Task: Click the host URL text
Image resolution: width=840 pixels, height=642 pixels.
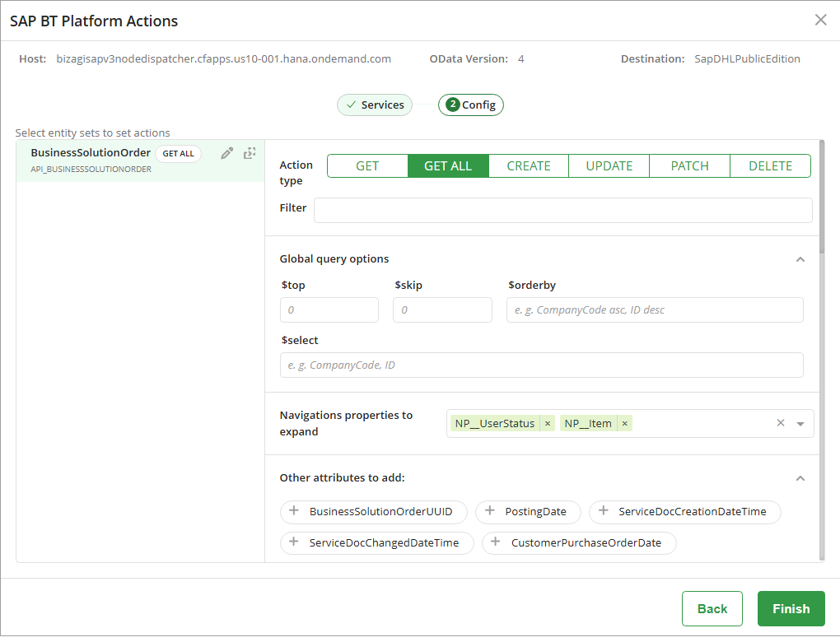Action: point(223,59)
